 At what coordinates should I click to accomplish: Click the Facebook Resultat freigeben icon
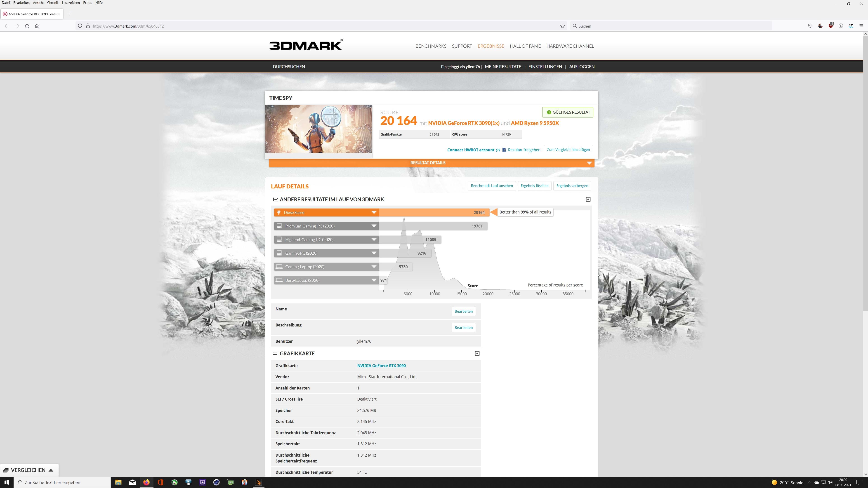click(505, 150)
